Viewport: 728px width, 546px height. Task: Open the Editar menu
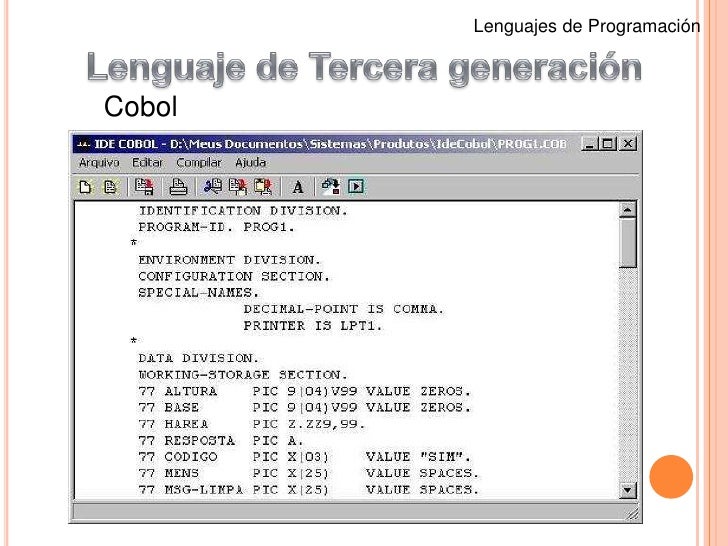click(147, 162)
